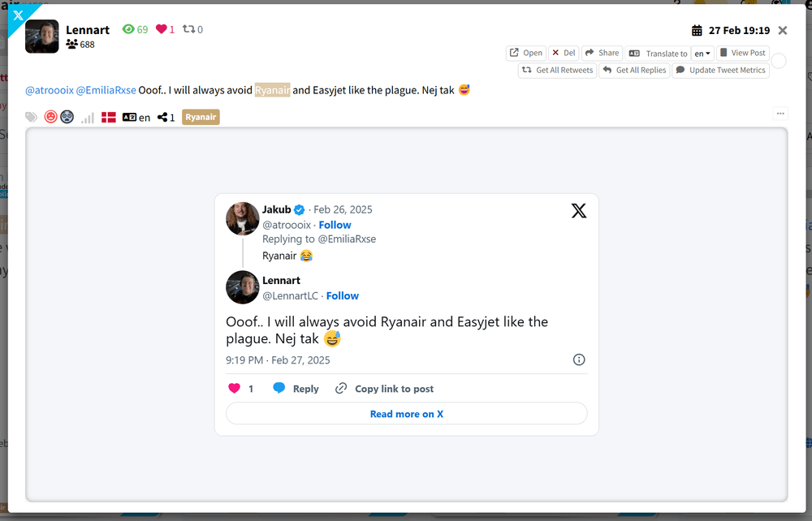Delete the post with Del button
The image size is (812, 521).
(564, 53)
